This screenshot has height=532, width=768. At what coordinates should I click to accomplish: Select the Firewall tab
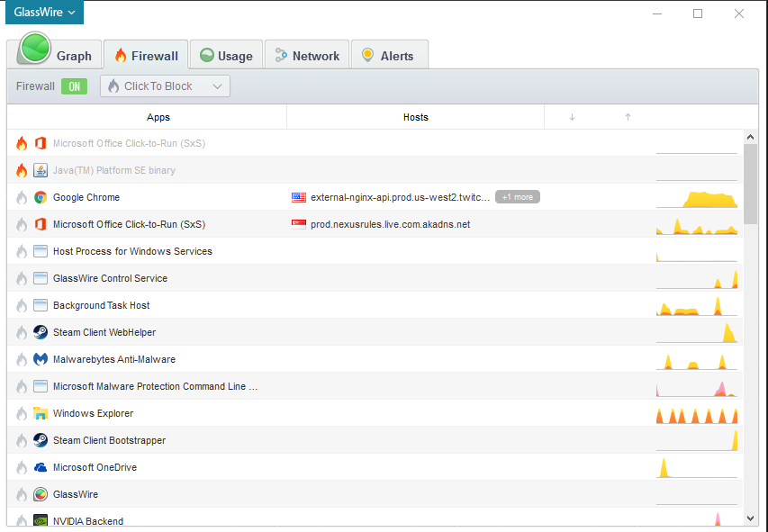pos(146,55)
